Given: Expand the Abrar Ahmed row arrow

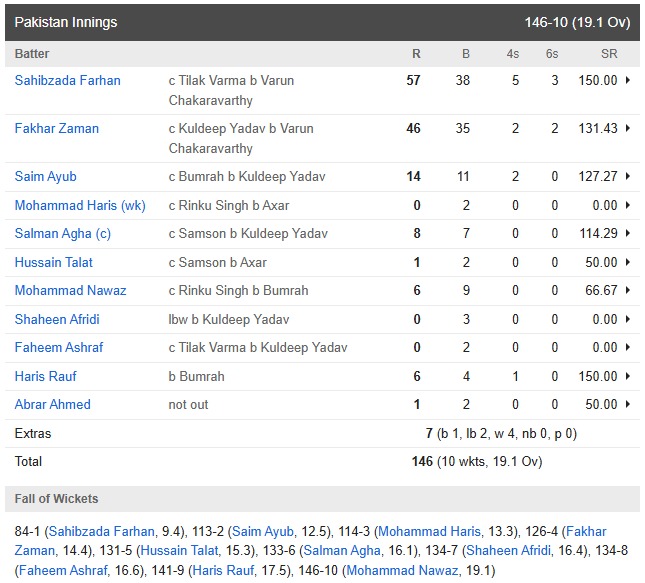Looking at the screenshot, I should click(x=627, y=405).
